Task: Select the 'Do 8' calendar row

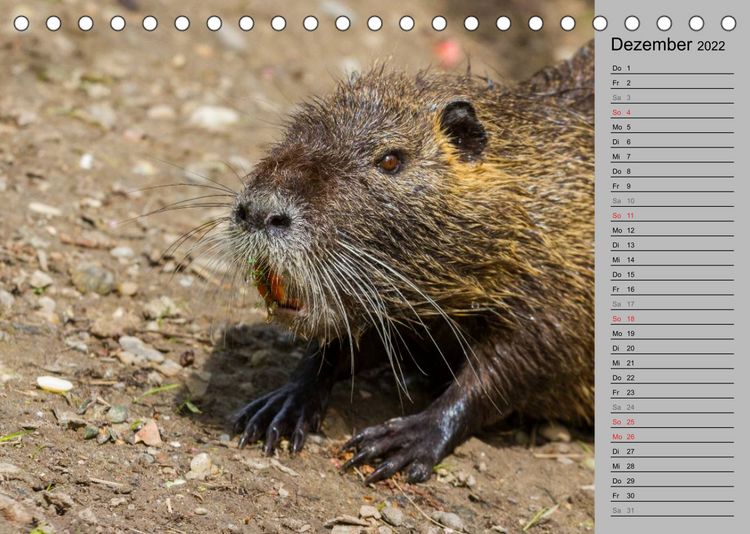Action: pos(672,171)
